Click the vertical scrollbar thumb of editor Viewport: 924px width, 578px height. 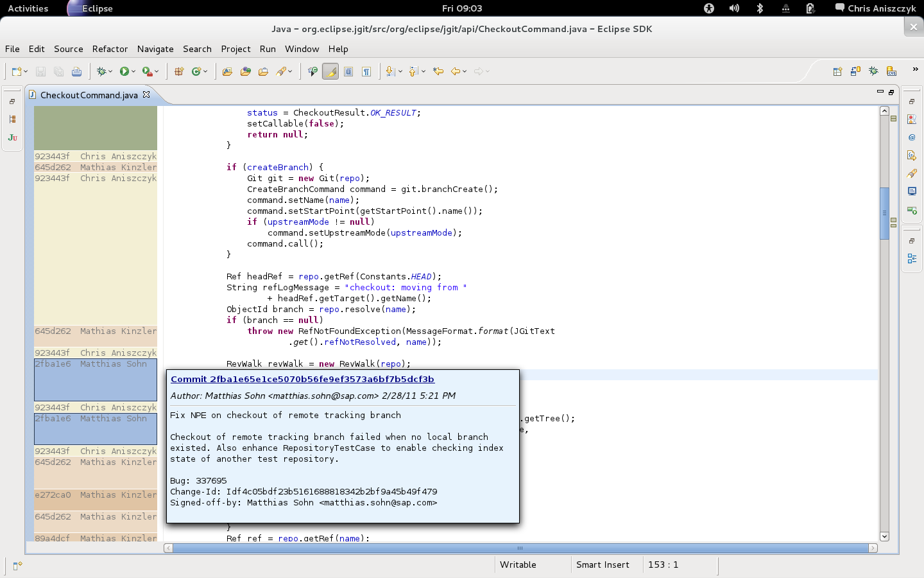click(884, 213)
